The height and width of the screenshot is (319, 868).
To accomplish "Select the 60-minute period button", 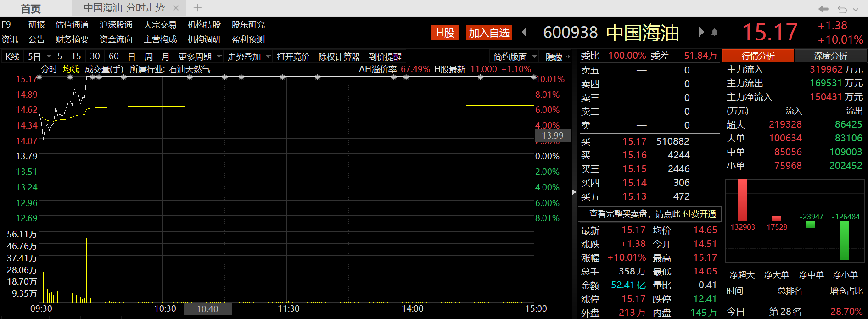I will 114,56.
